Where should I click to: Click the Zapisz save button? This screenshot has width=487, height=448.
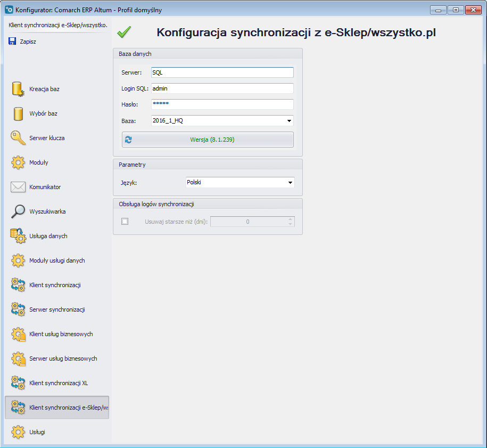(x=22, y=42)
